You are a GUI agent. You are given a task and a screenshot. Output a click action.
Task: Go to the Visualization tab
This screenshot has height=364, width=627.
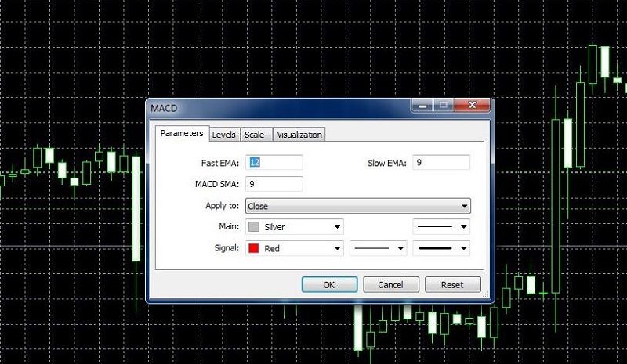(299, 135)
